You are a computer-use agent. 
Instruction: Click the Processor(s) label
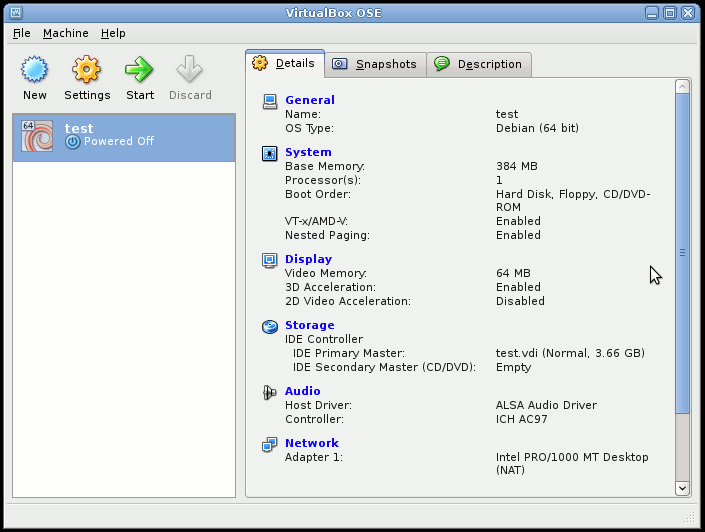point(322,180)
